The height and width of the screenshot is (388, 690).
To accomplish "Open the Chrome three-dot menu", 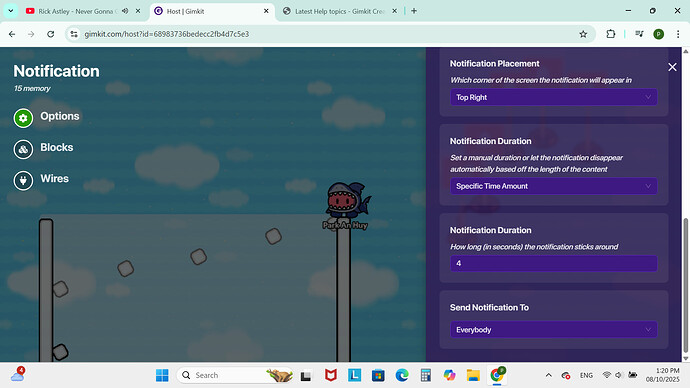I will [678, 34].
